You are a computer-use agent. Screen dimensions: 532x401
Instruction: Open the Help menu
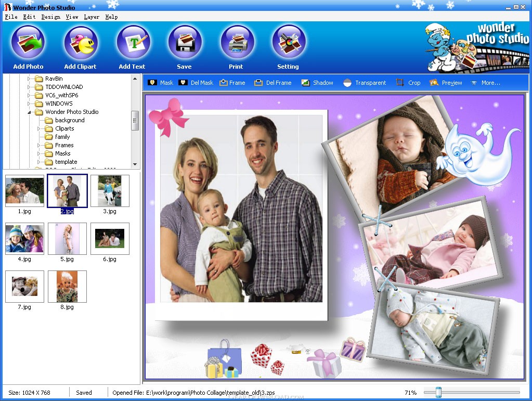111,17
